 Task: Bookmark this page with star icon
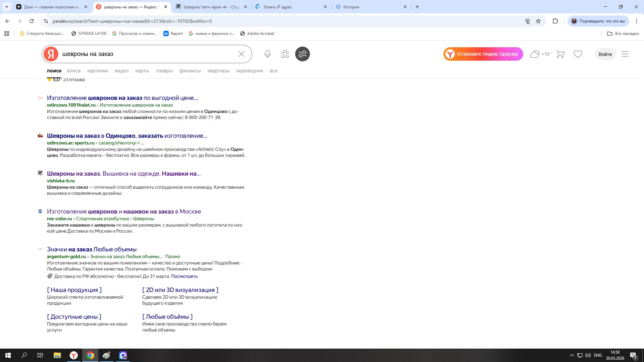[538, 21]
